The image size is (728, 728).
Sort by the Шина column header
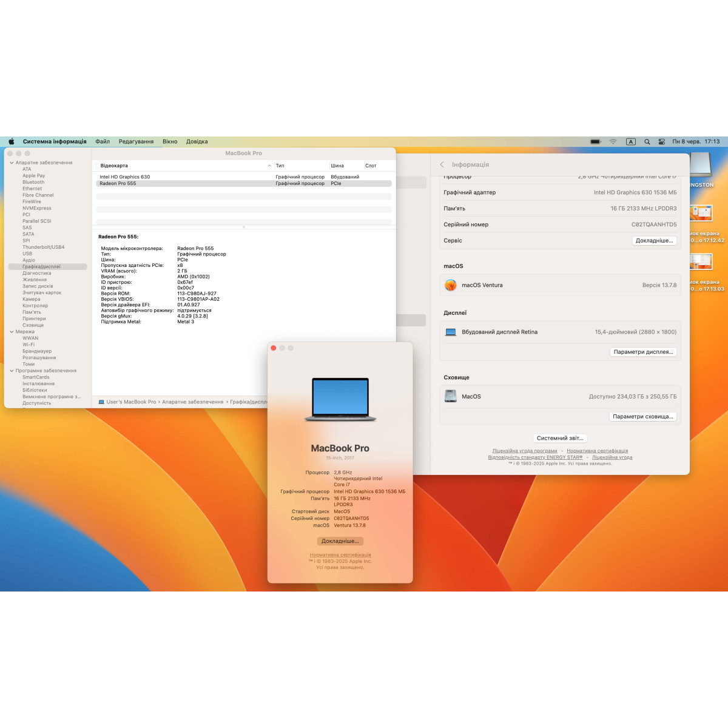click(337, 166)
